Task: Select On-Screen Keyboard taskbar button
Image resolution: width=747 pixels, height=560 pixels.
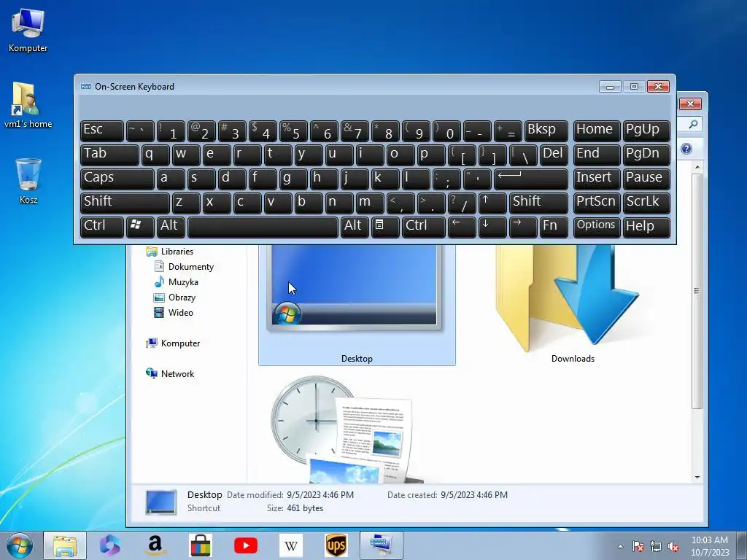Action: coord(381,545)
